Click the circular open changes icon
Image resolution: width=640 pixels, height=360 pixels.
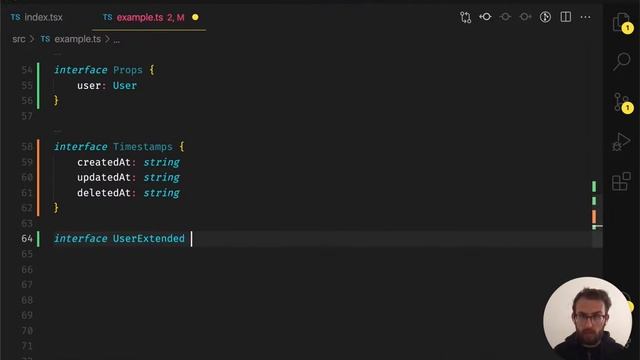point(545,17)
